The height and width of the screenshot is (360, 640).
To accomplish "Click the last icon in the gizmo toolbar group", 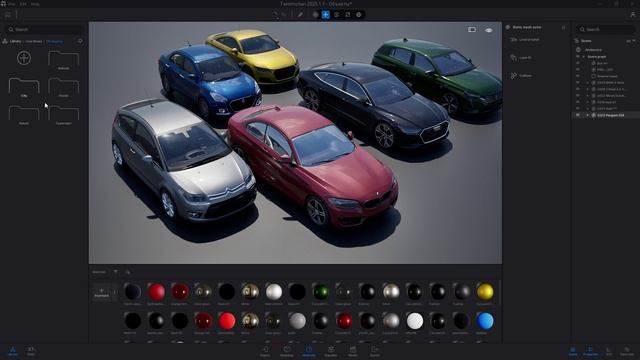I will pos(359,15).
